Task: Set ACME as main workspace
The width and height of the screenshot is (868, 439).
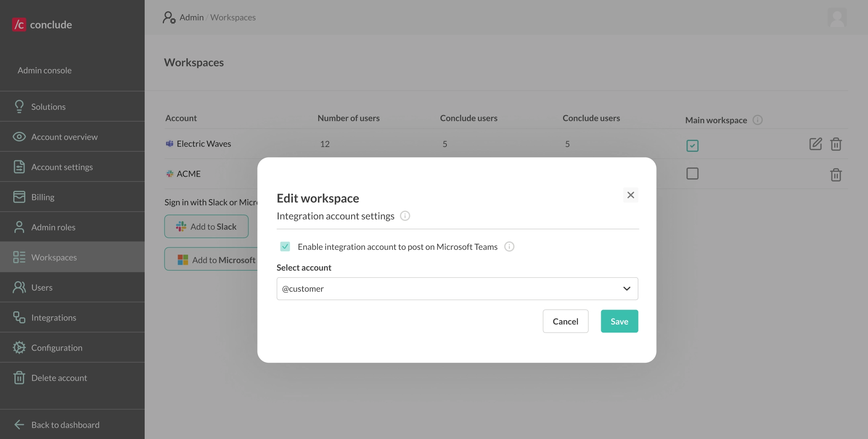Action: (692, 174)
